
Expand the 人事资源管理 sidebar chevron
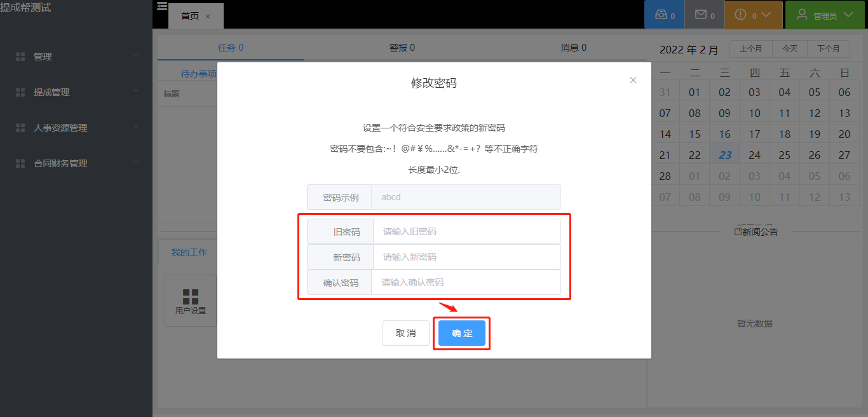point(136,127)
